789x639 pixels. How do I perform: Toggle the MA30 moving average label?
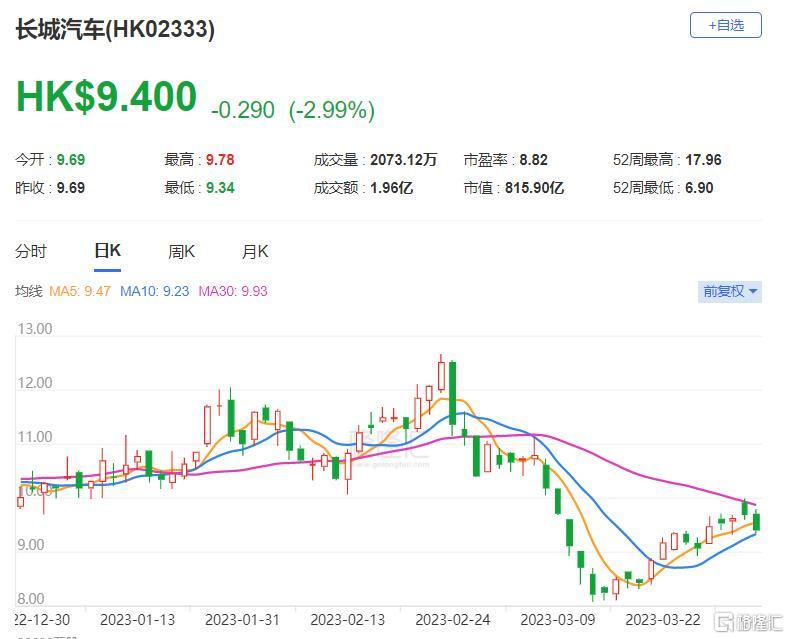pyautogui.click(x=232, y=291)
